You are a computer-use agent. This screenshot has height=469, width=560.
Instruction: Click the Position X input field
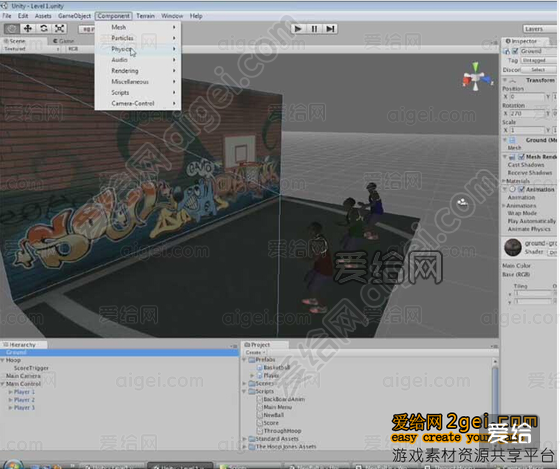coord(526,97)
